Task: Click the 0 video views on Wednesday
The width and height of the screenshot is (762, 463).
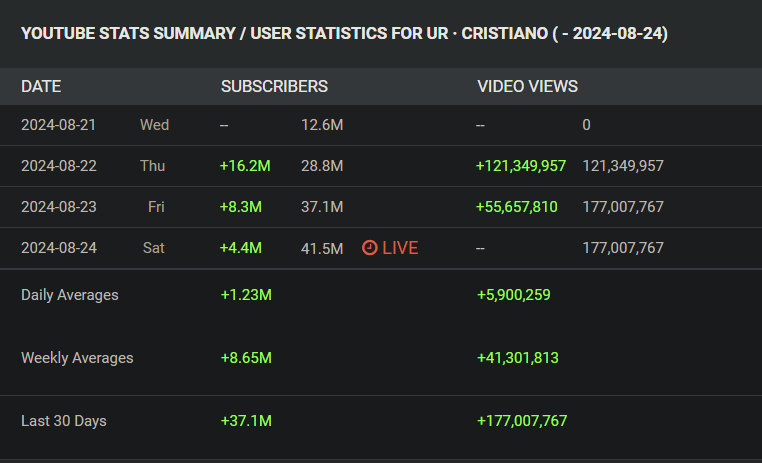Action: coord(586,125)
